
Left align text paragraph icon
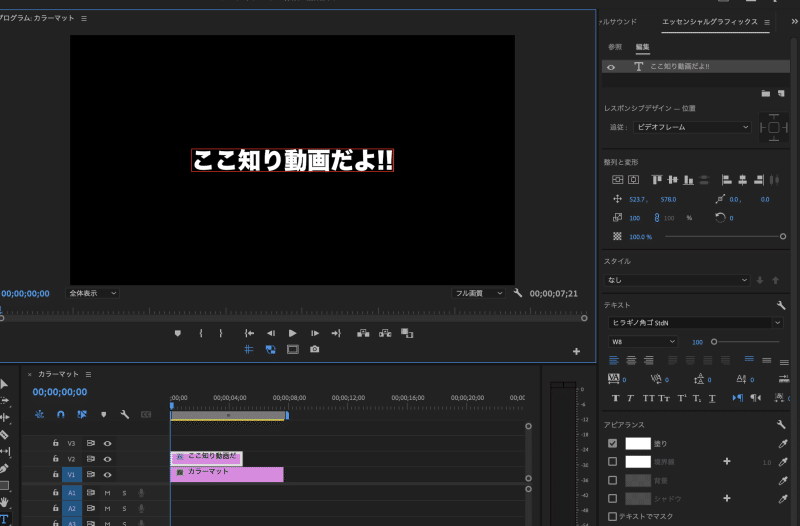(614, 361)
